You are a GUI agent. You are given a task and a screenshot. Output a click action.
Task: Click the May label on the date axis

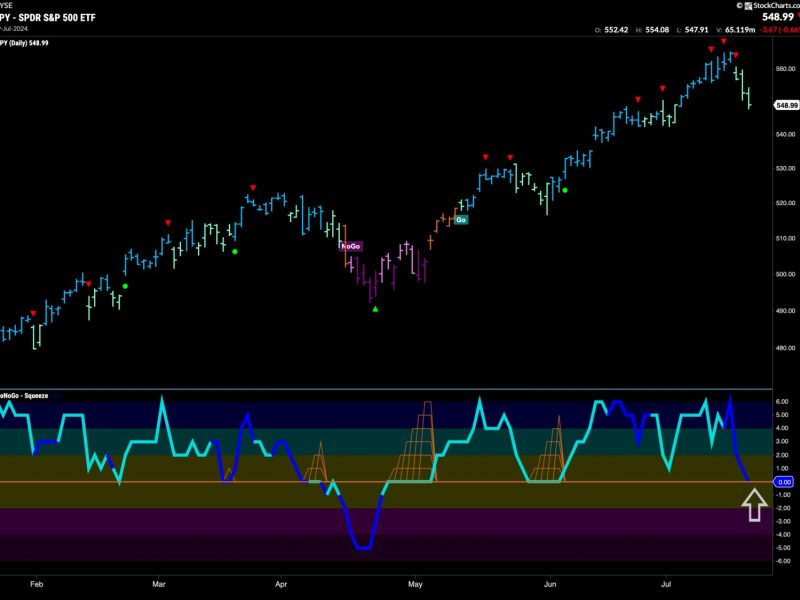[415, 584]
